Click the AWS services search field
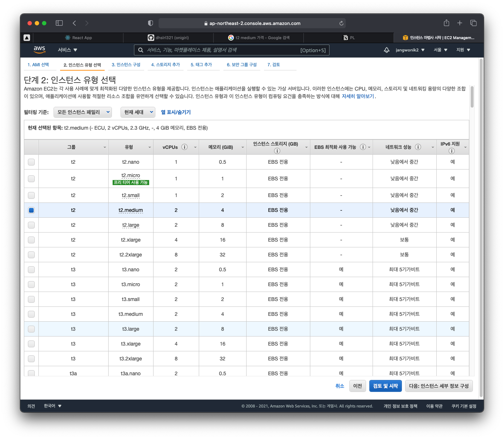Image resolution: width=504 pixels, height=439 pixels. (x=232, y=50)
